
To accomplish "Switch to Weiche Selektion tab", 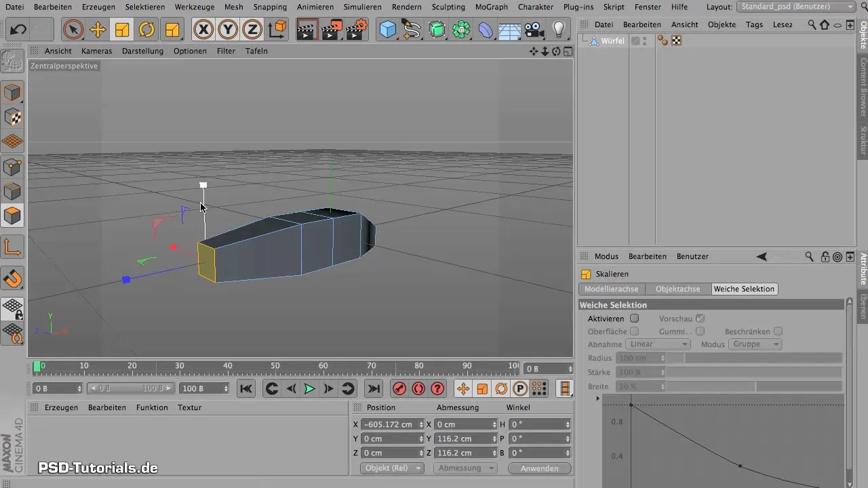I will click(744, 289).
